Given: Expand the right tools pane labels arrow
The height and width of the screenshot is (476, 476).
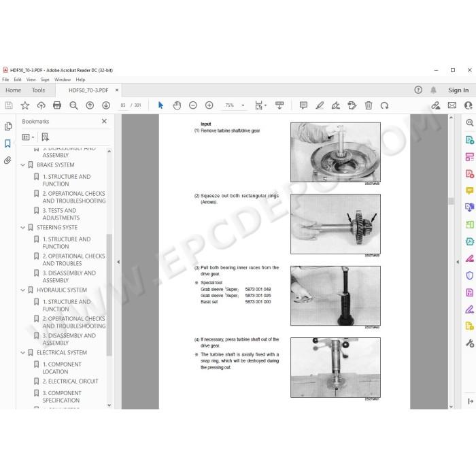Looking at the screenshot, I should pyautogui.click(x=471, y=401).
